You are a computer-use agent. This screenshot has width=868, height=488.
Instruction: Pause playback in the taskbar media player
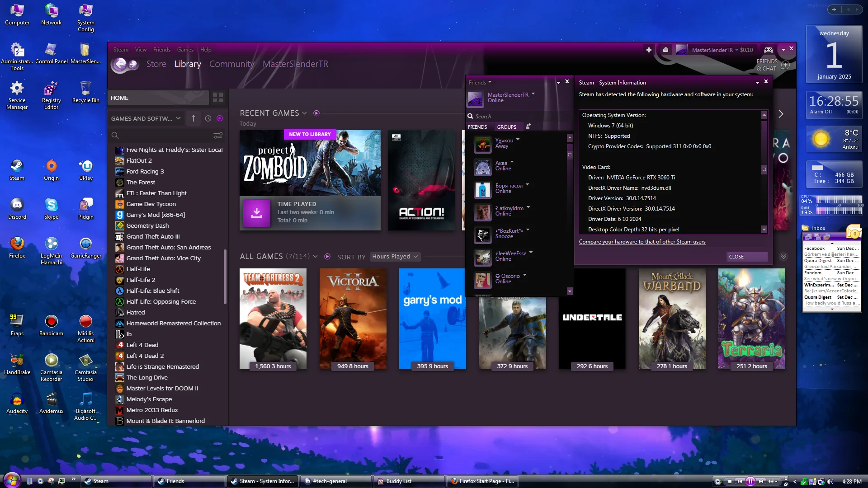(x=750, y=481)
